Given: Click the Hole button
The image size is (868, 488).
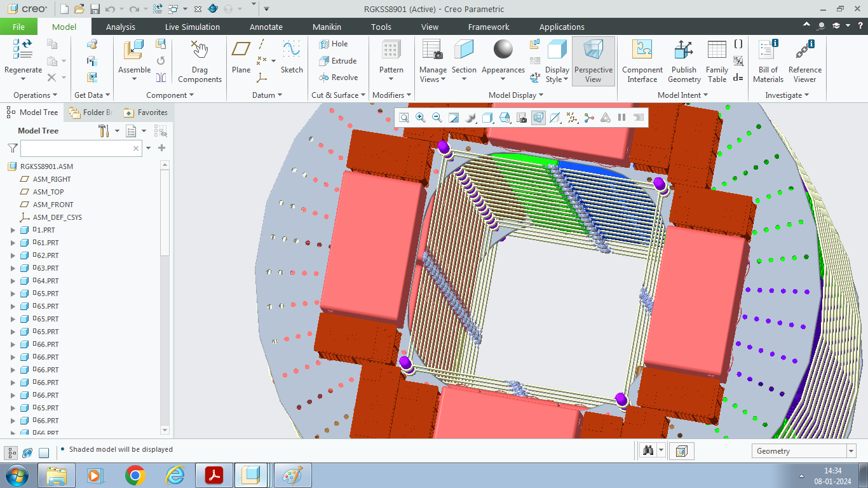Looking at the screenshot, I should pyautogui.click(x=334, y=44).
